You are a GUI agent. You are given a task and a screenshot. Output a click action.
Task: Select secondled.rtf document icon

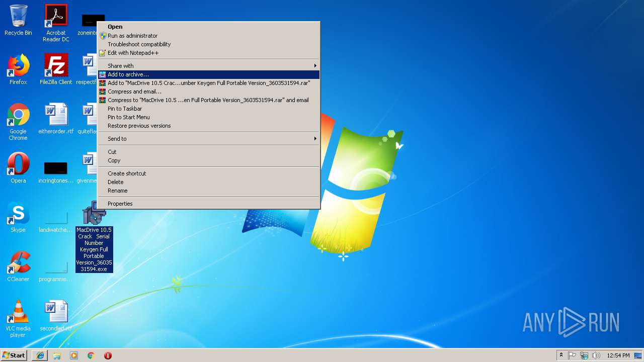point(56,316)
